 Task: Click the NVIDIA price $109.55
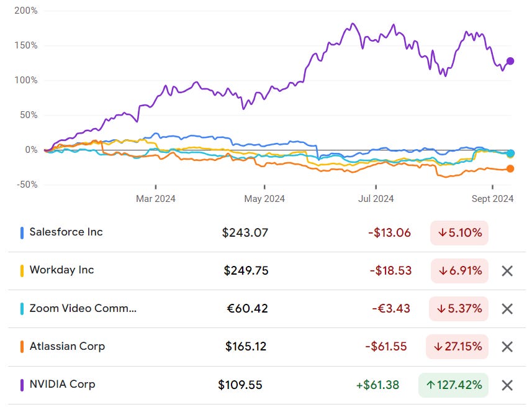coord(240,385)
